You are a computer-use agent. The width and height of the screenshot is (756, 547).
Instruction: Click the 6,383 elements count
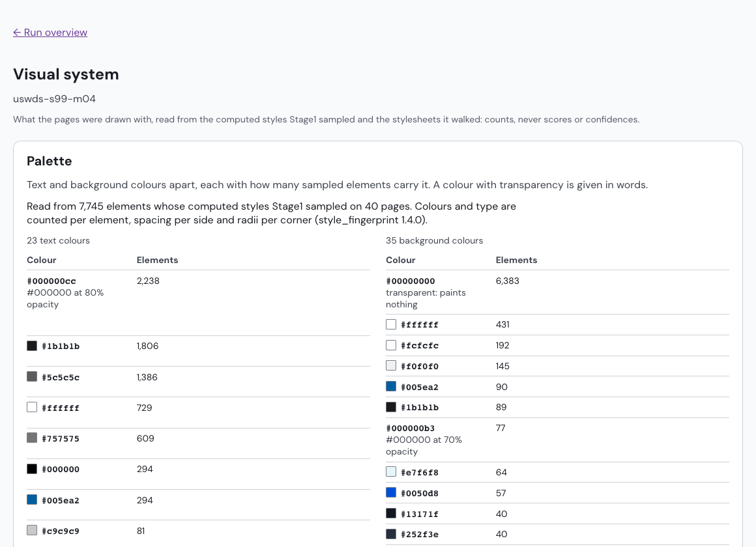tap(507, 281)
